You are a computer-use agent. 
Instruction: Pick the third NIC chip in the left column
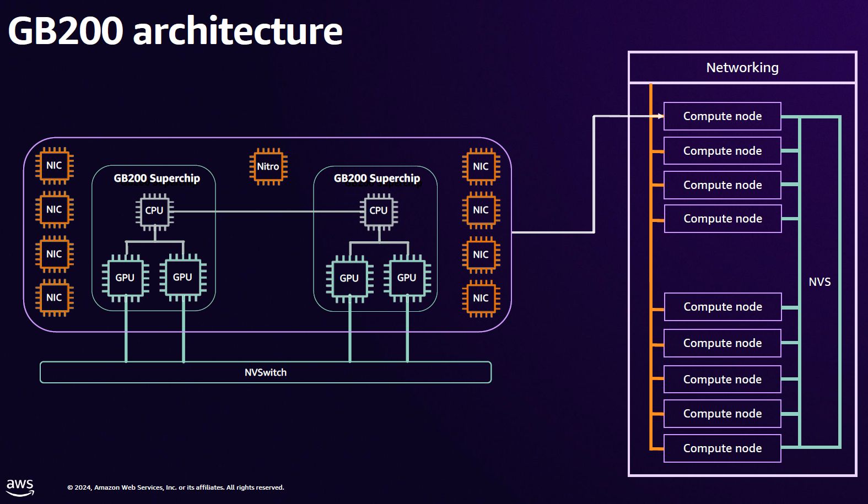54,254
